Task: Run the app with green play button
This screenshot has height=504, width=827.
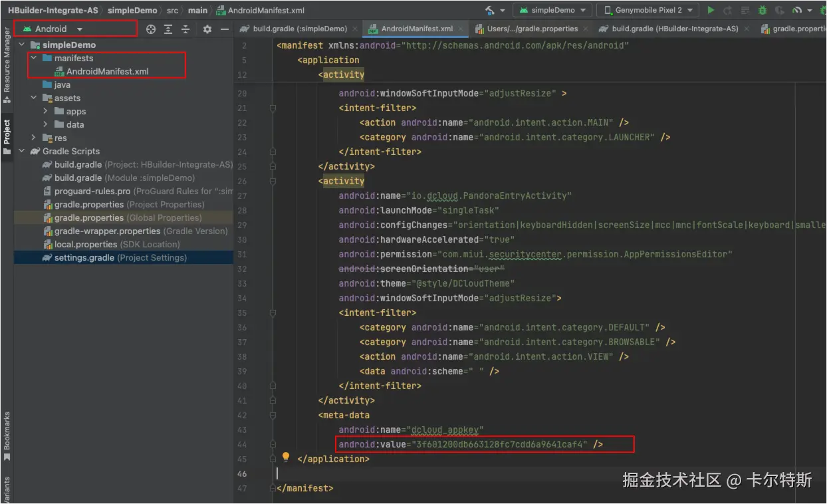Action: 711,10
